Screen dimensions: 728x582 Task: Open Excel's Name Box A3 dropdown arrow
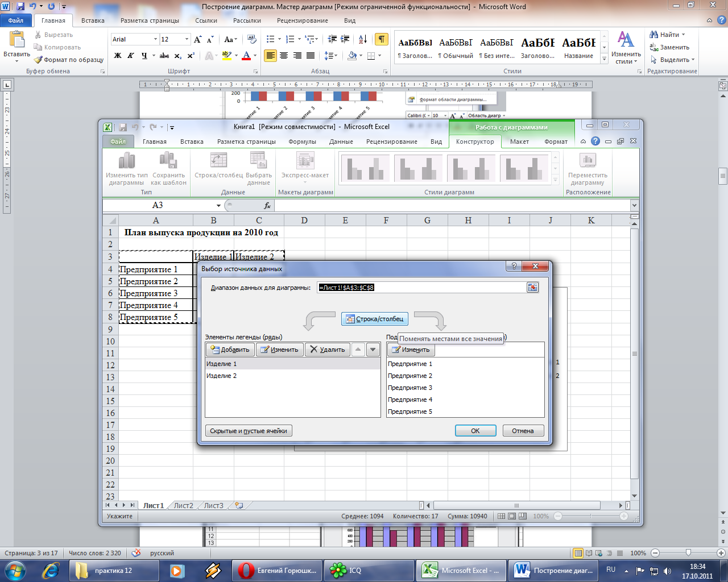tap(218, 205)
